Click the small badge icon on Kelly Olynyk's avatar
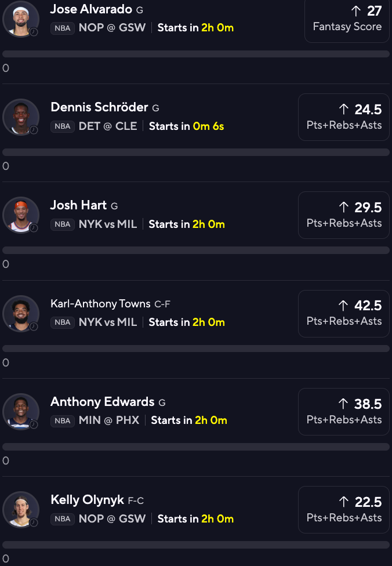This screenshot has height=566, width=392. pyautogui.click(x=34, y=523)
